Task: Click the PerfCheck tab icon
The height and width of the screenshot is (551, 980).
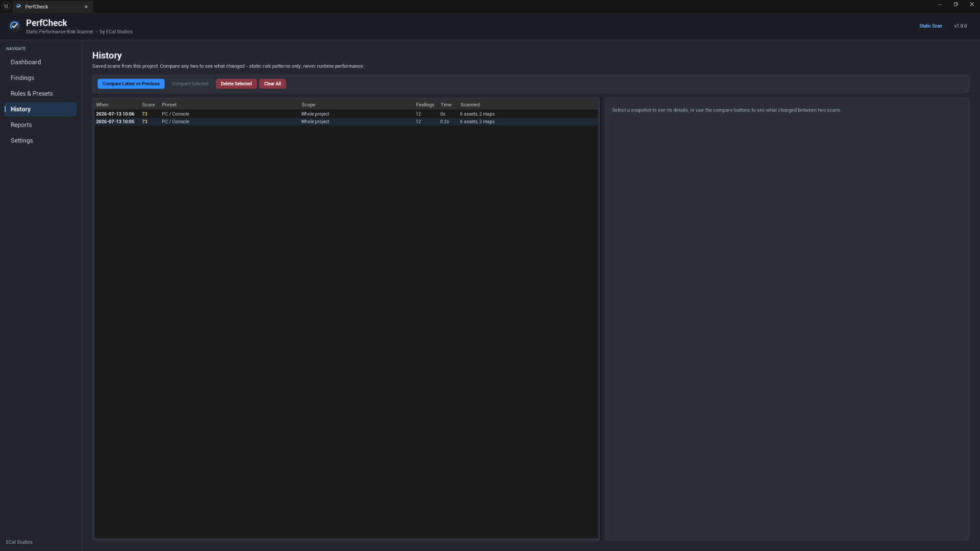Action: (x=19, y=7)
